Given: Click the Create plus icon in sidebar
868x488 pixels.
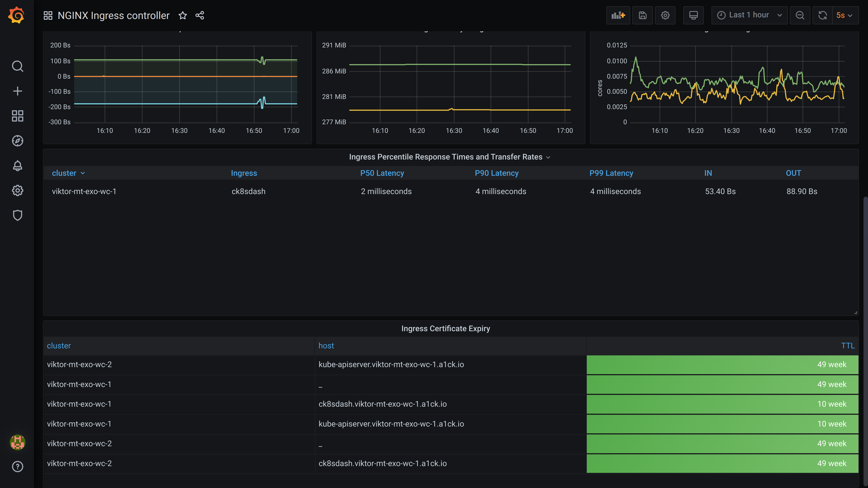Looking at the screenshot, I should pos(18,91).
